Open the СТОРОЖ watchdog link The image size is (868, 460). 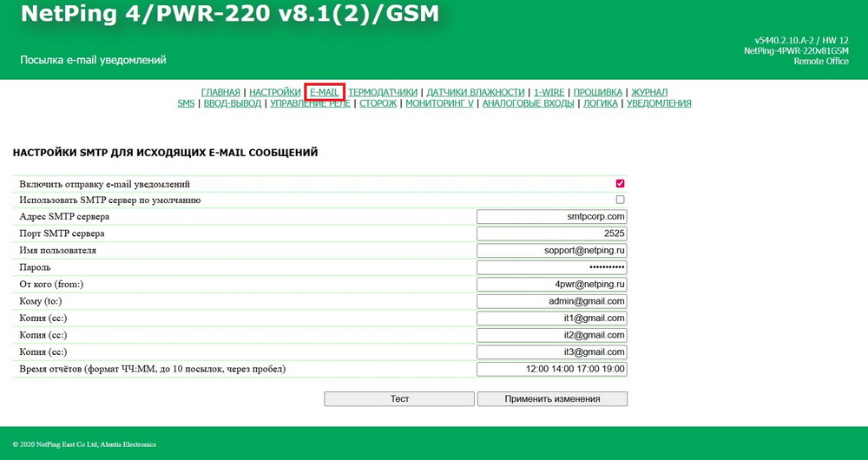[x=378, y=103]
